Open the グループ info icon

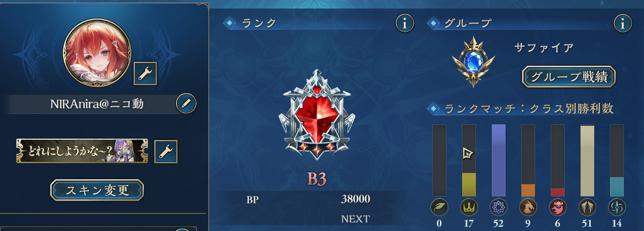click(623, 23)
